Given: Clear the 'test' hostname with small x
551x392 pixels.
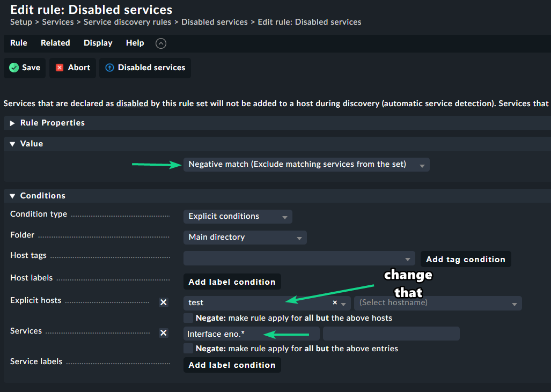Looking at the screenshot, I should coord(335,302).
